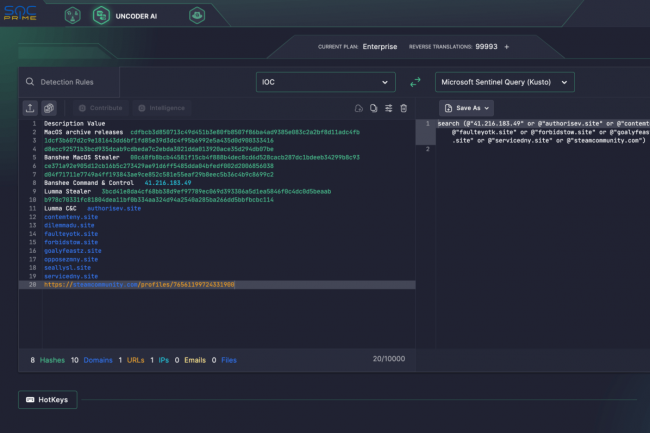Open the settings sliders icon in editor toolbar

tap(388, 108)
